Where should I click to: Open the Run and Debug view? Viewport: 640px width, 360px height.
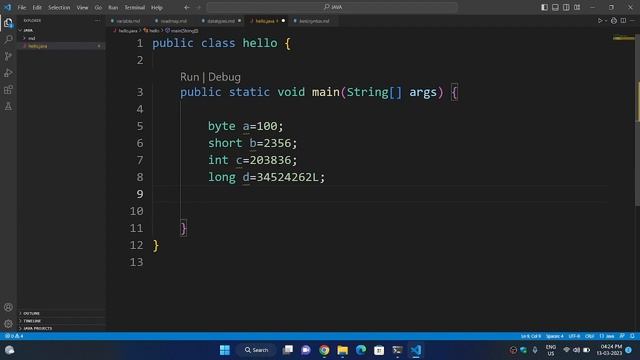point(8,73)
